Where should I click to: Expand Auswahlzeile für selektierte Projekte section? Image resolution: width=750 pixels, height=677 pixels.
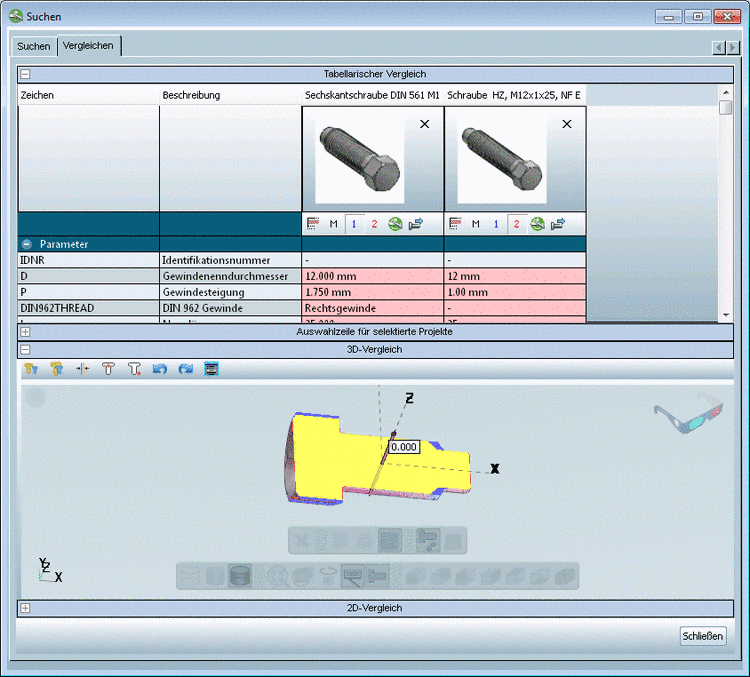25,332
